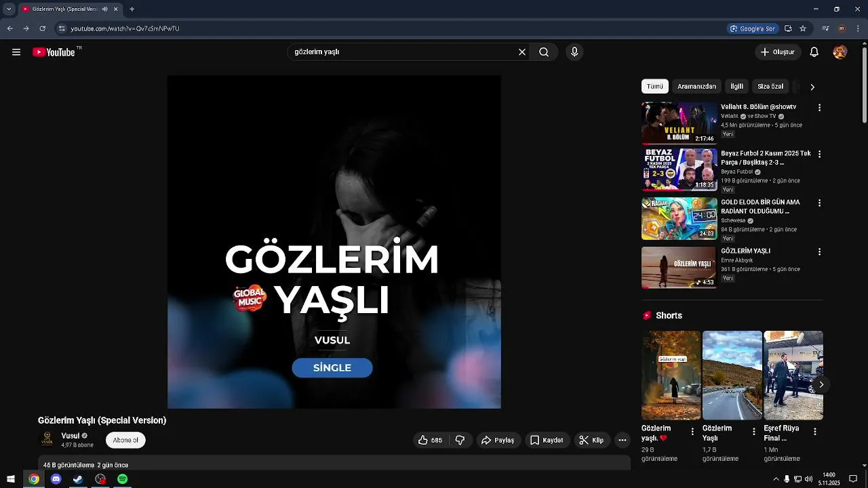The image size is (868, 488).
Task: Click the search input containing gözlerim yaşlı
Action: point(403,52)
